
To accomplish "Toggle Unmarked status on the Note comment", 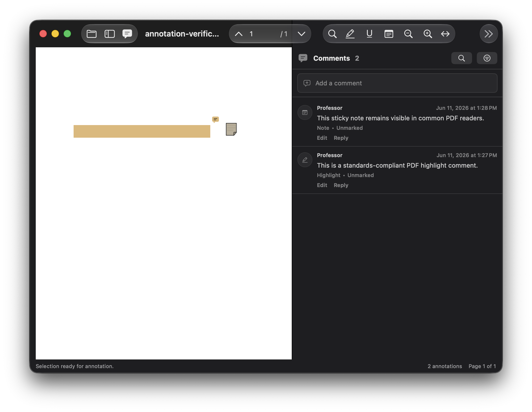I will 349,128.
